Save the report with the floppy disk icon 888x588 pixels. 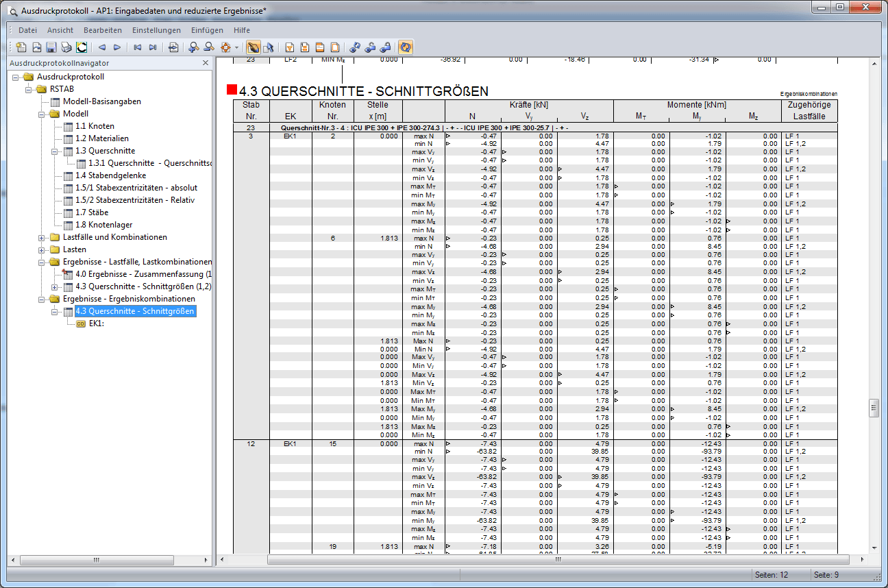tap(51, 47)
